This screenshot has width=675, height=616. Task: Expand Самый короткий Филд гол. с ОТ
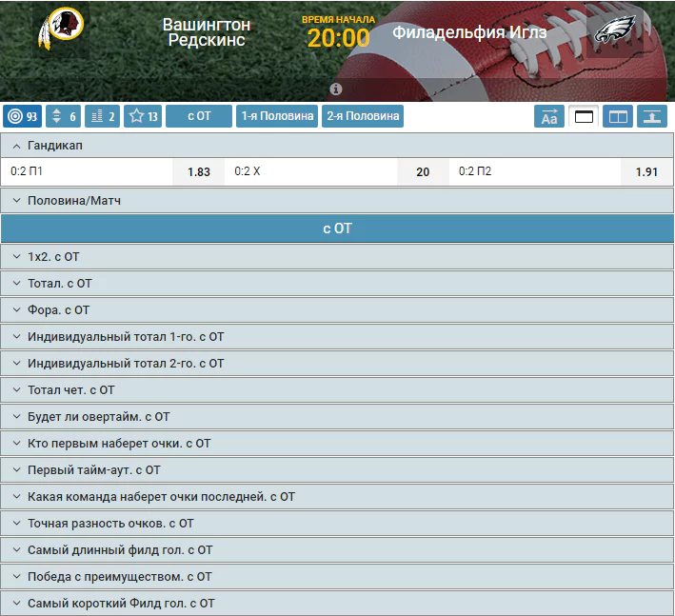(x=337, y=604)
